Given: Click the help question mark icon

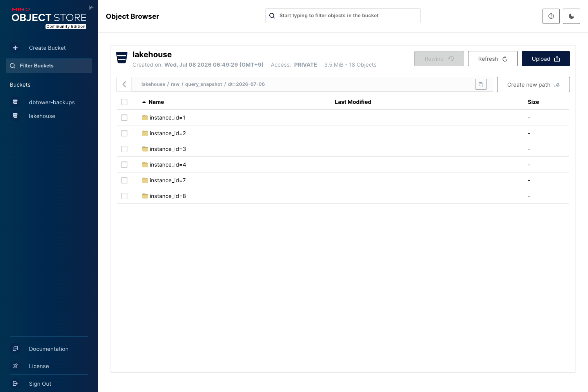Looking at the screenshot, I should pos(551,16).
